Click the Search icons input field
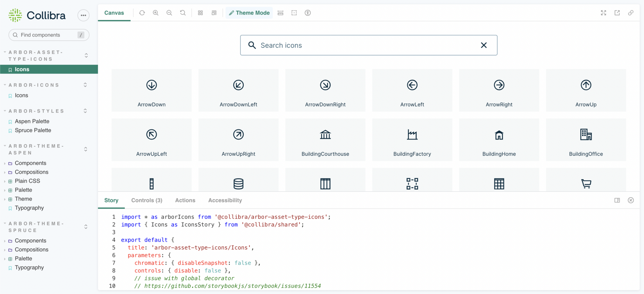The width and height of the screenshot is (644, 294). click(346, 45)
